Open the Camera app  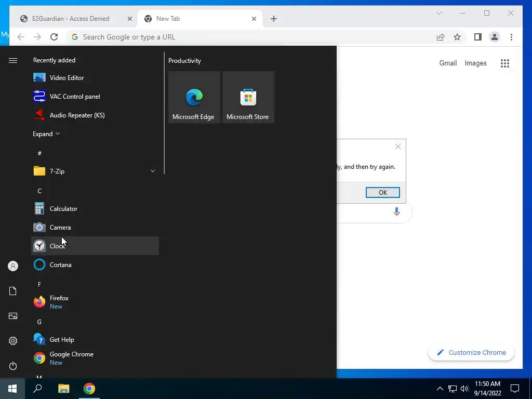95,228
